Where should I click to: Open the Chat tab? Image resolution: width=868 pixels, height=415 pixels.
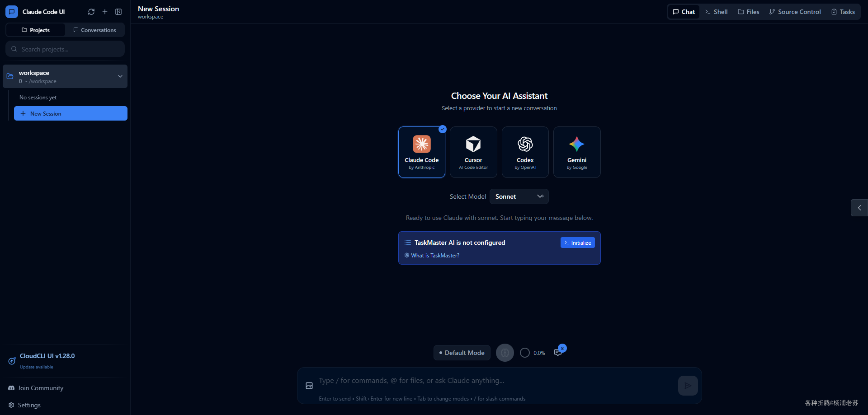(684, 12)
